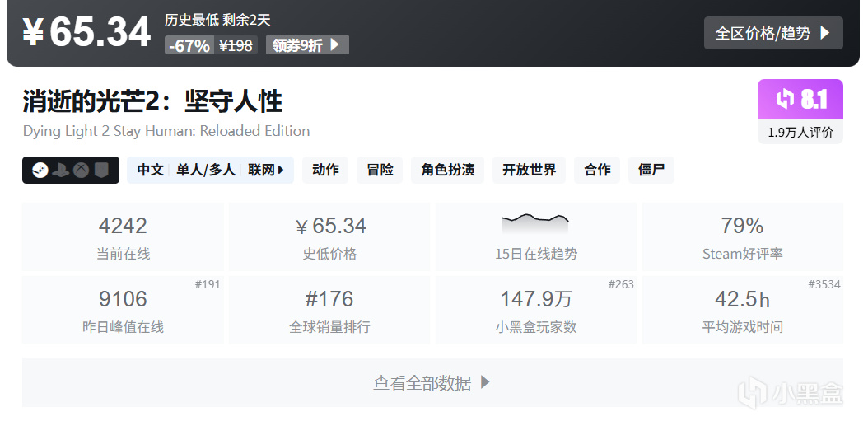Viewport: 868px width, 421px height.
Task: Click the 小黑盒玩家数 147.9万 stat card
Action: (536, 310)
